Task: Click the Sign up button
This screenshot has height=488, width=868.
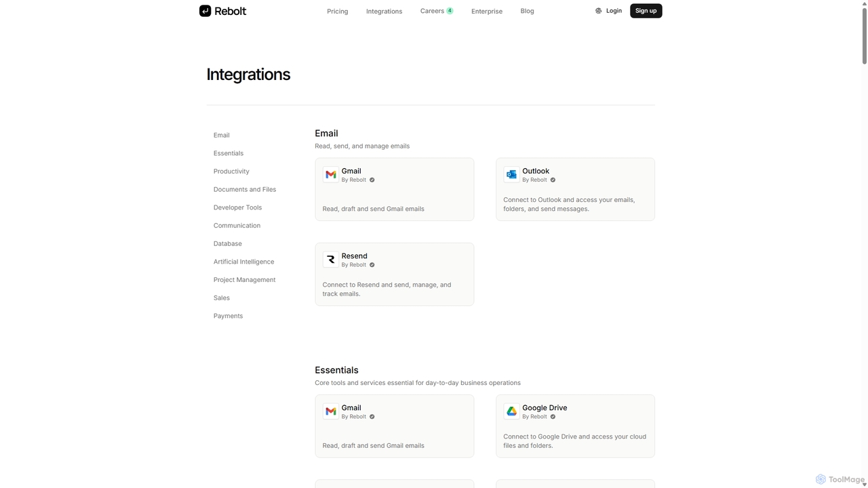Action: coord(646,11)
